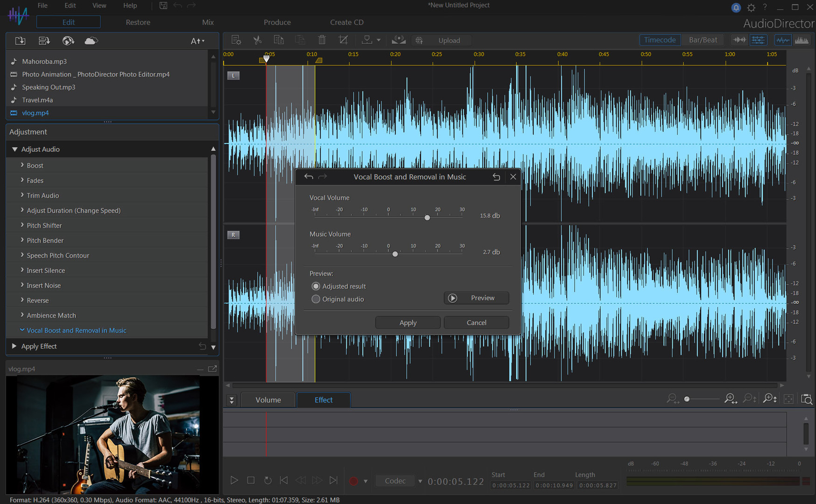Delete the selected region using trash icon

pos(322,40)
